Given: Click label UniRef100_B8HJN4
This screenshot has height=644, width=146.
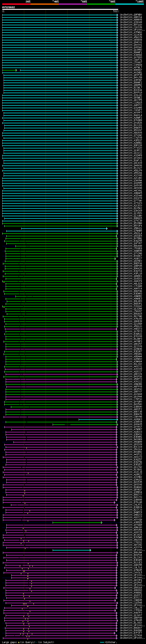Looking at the screenshot, I should tap(131, 552).
